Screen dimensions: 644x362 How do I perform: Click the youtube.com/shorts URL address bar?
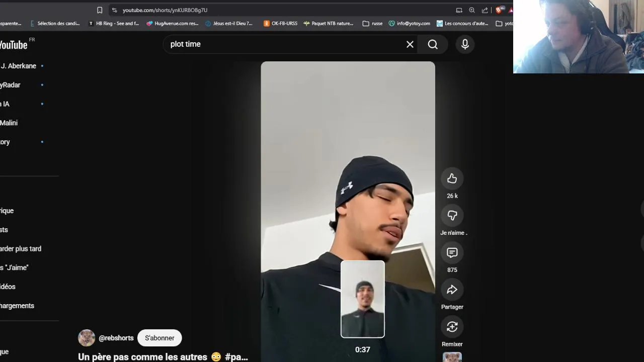click(165, 10)
